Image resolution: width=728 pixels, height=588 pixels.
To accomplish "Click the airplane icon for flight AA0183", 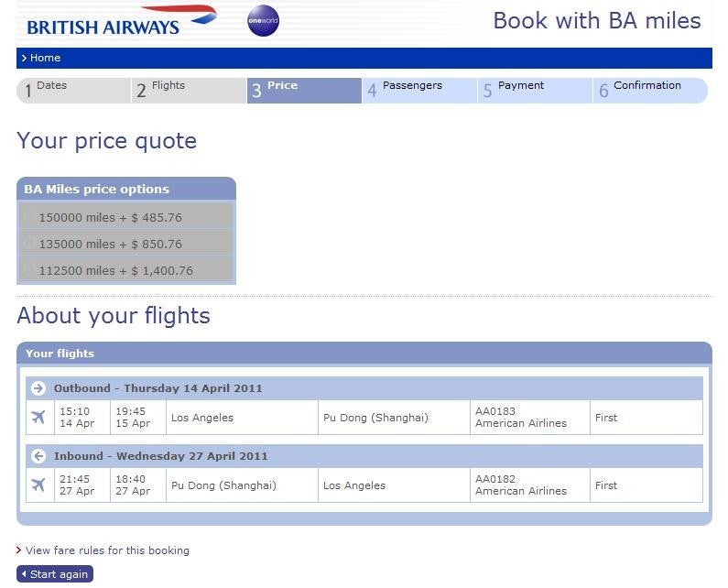I will point(38,417).
